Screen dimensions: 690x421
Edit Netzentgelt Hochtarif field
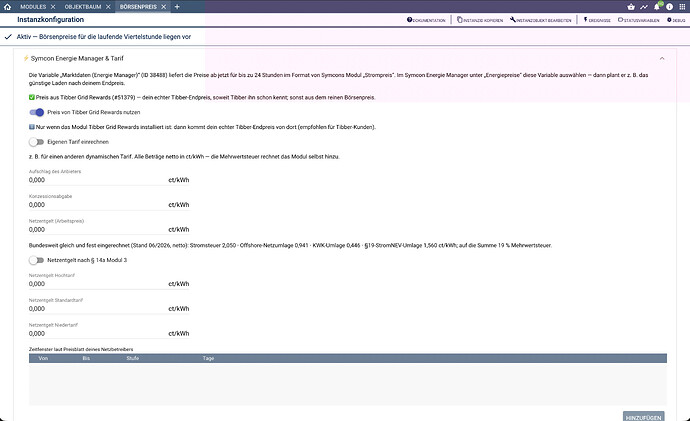click(109, 284)
